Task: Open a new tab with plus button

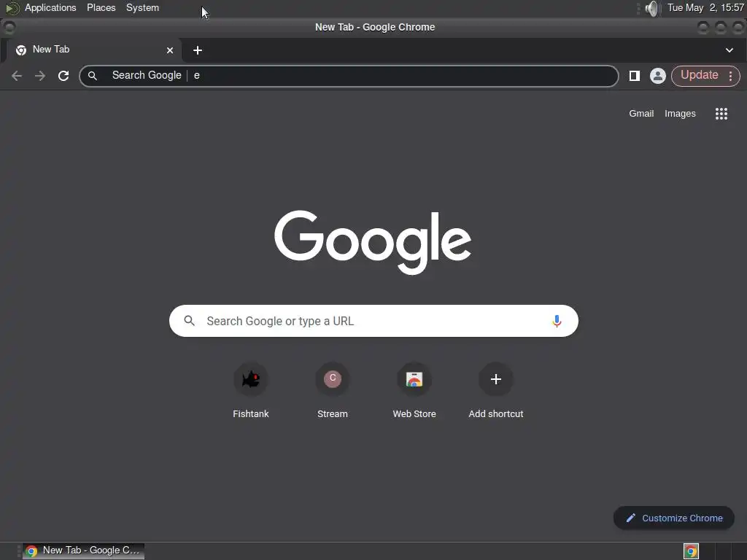Action: coord(198,50)
